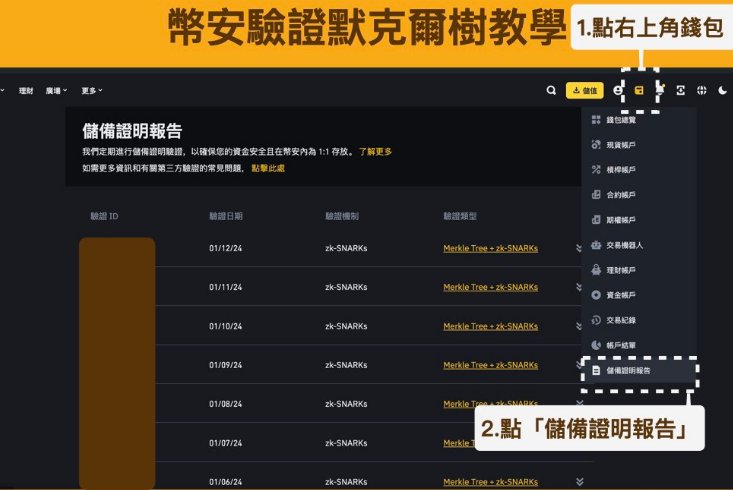The width and height of the screenshot is (733, 490).
Task: Select the date cell 01/07/24
Action: (226, 443)
